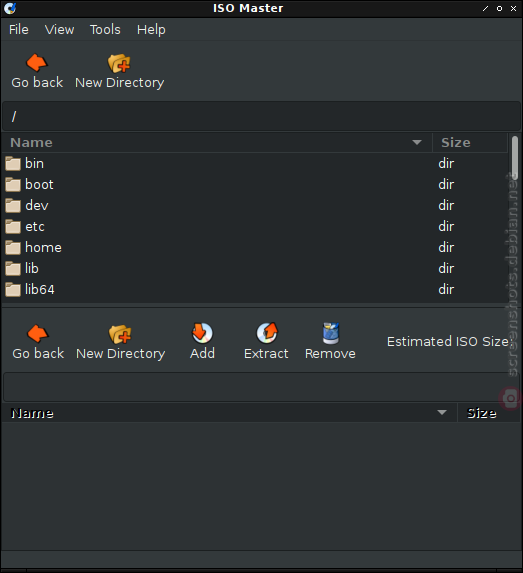The width and height of the screenshot is (523, 573).
Task: Click the top New Directory folder icon
Action: coord(119,63)
